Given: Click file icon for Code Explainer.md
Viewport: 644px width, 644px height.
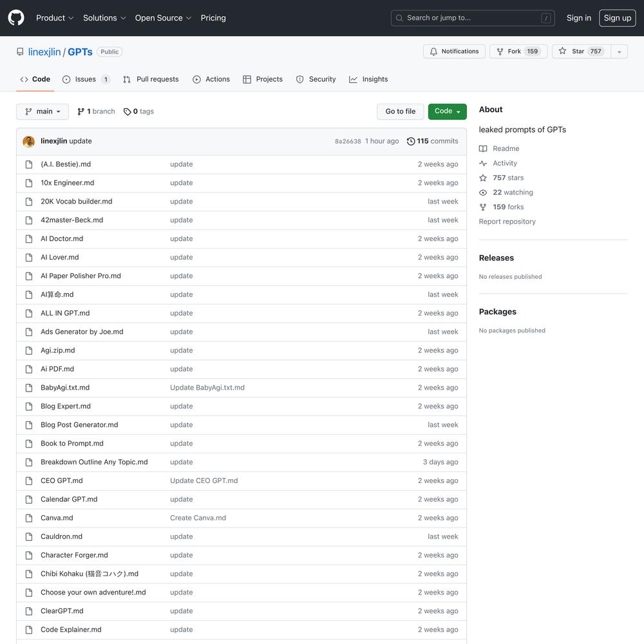Looking at the screenshot, I should click(x=29, y=630).
